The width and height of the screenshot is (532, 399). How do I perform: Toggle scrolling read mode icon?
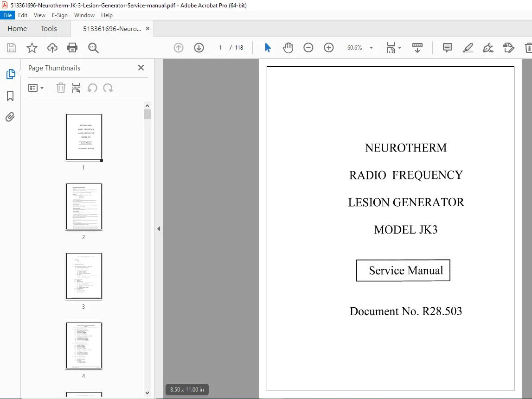pos(417,48)
